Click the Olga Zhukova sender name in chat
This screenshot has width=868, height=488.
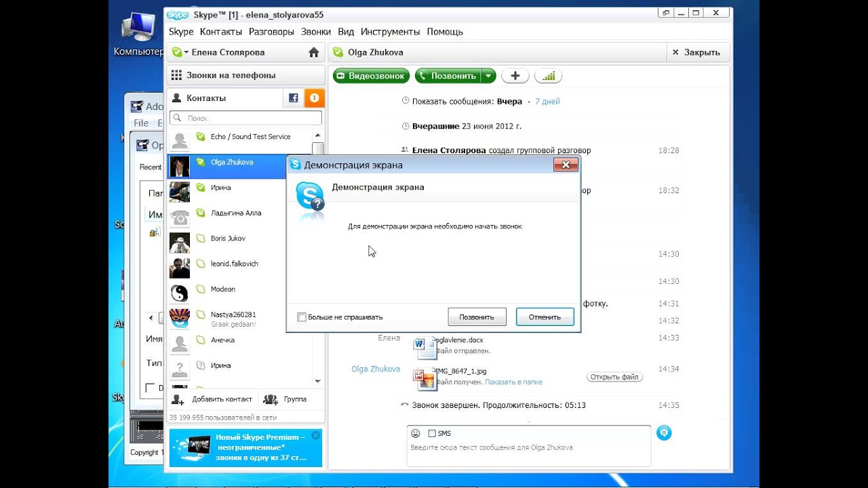pos(376,369)
